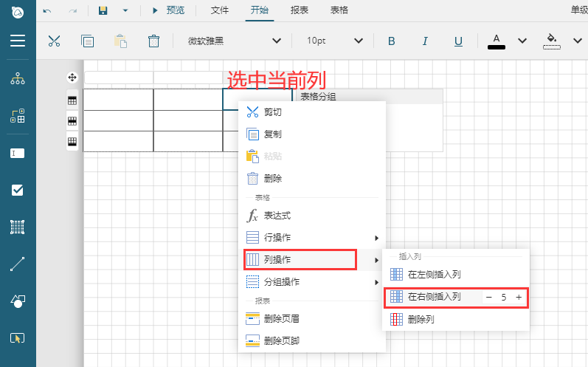The image size is (588, 367).
Task: Click the column count value 5
Action: [x=504, y=298]
